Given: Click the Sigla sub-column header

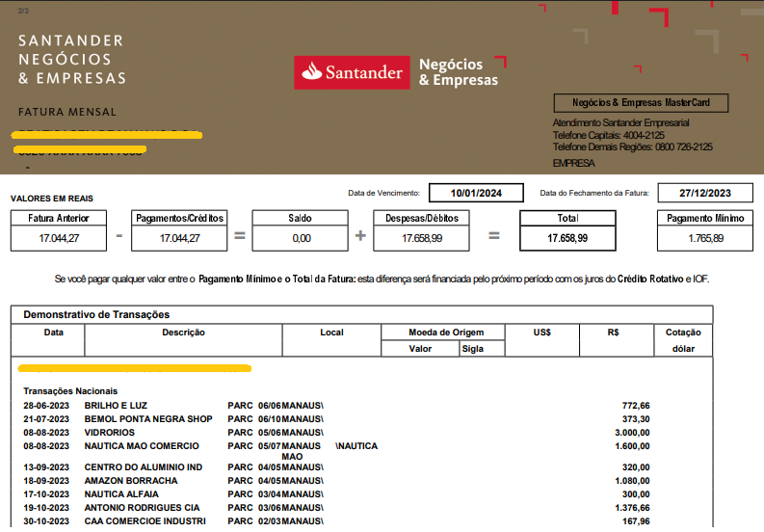Looking at the screenshot, I should point(473,349).
